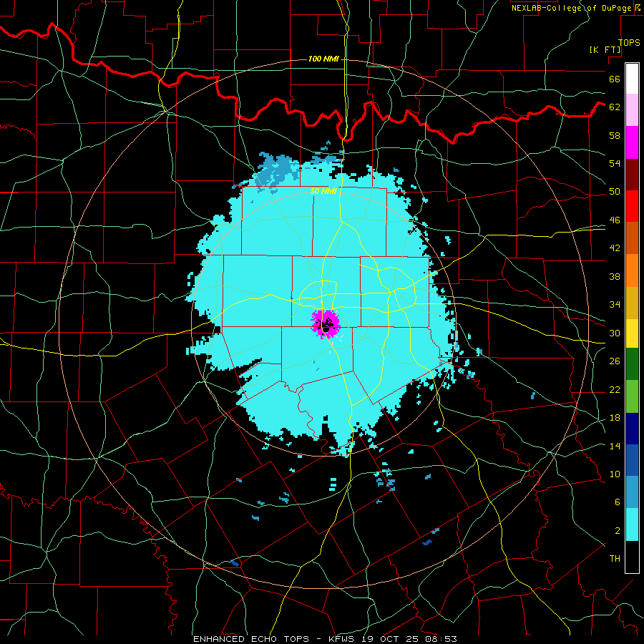Click the magenta echo core at radar center
The width and height of the screenshot is (644, 644).
326,323
